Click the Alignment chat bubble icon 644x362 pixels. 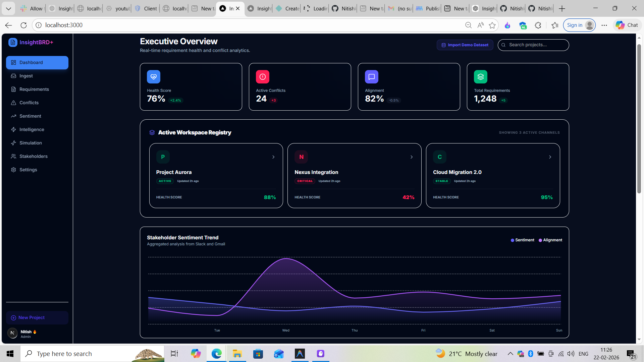pos(371,76)
